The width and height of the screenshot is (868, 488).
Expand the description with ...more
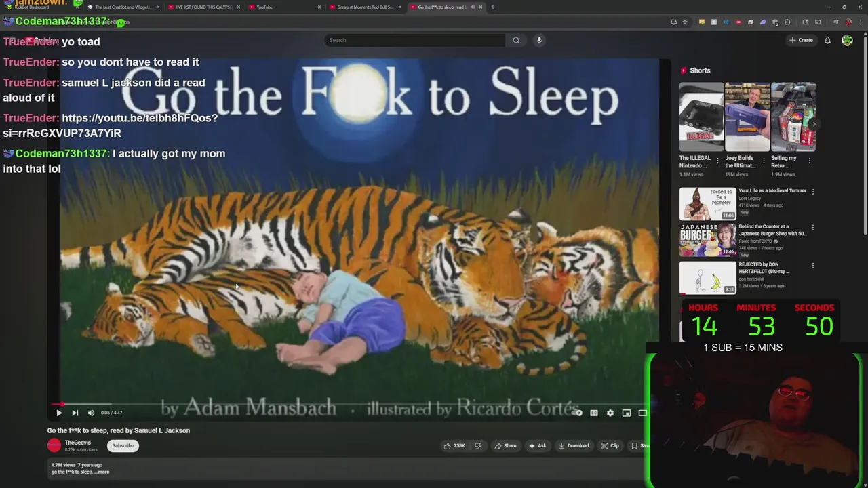click(102, 472)
